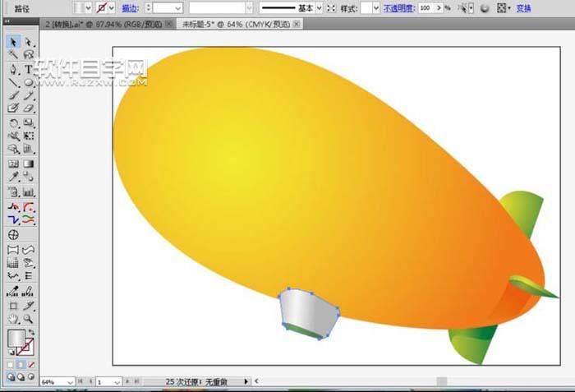The width and height of the screenshot is (575, 392).
Task: Select the Slice tool
Action: 29,306
